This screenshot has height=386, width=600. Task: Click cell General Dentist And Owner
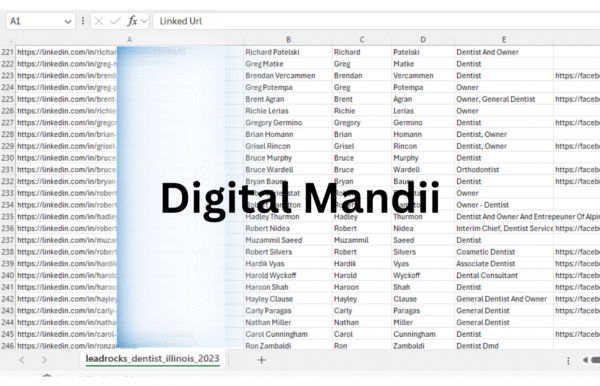pyautogui.click(x=504, y=299)
